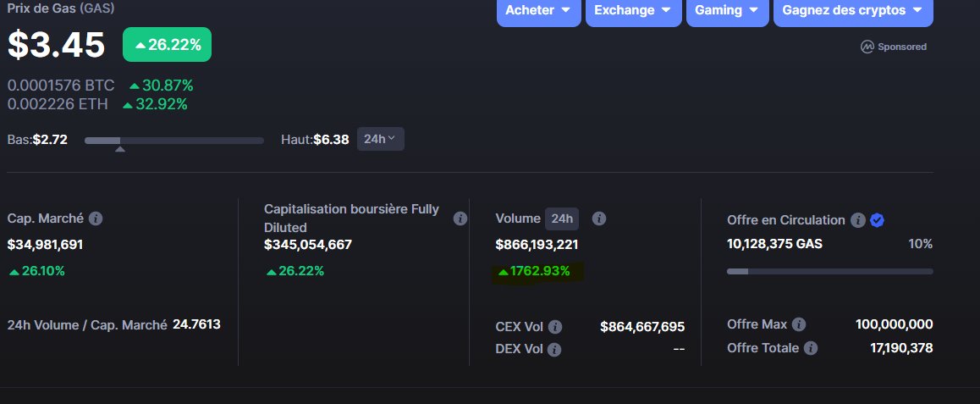Click the CEX Vol $864,667,695 value
980x404 pixels.
(x=642, y=327)
